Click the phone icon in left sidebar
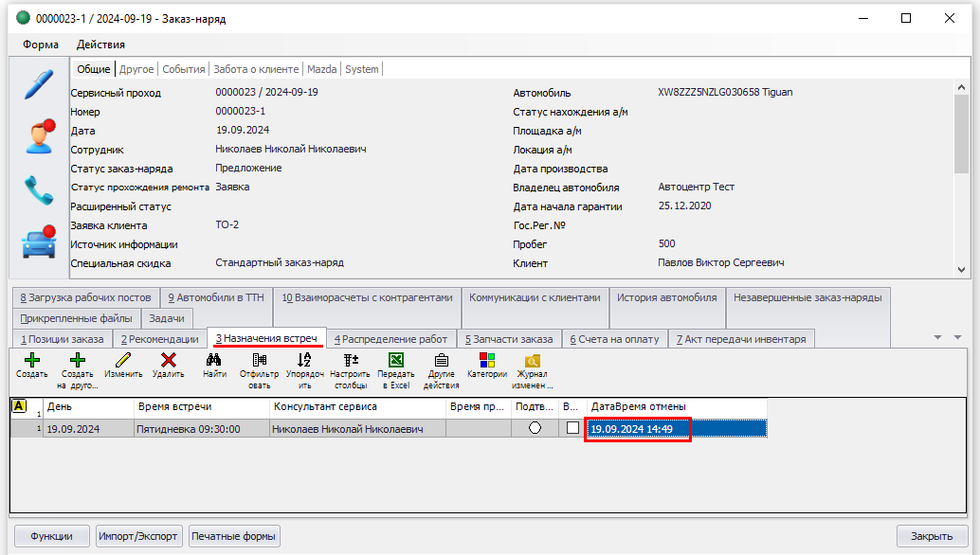 coord(39,190)
